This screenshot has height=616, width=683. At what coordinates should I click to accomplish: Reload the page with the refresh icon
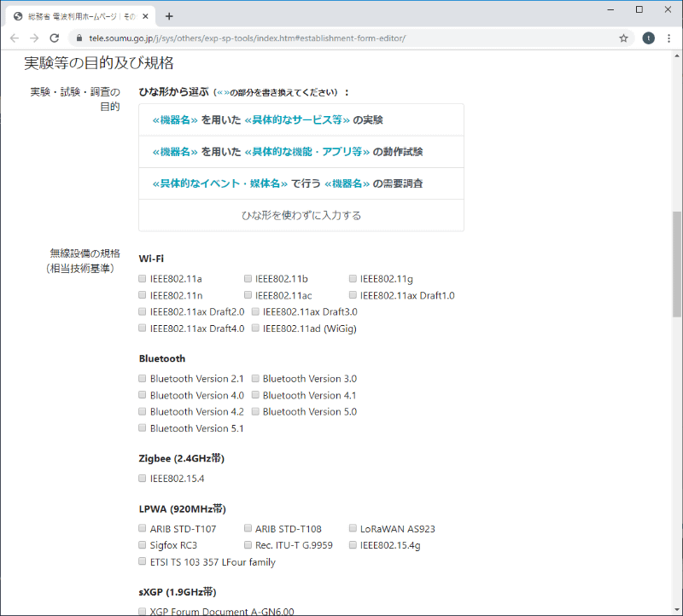[55, 38]
